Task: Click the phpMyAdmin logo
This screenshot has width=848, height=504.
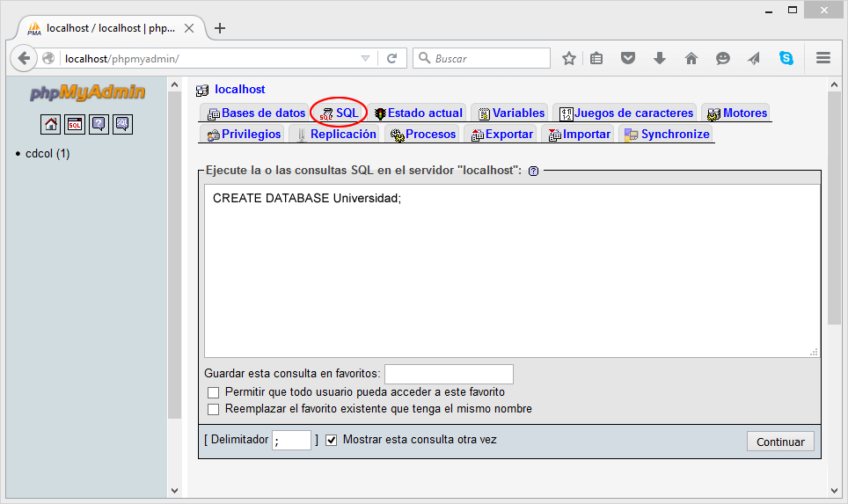Action: click(x=88, y=92)
